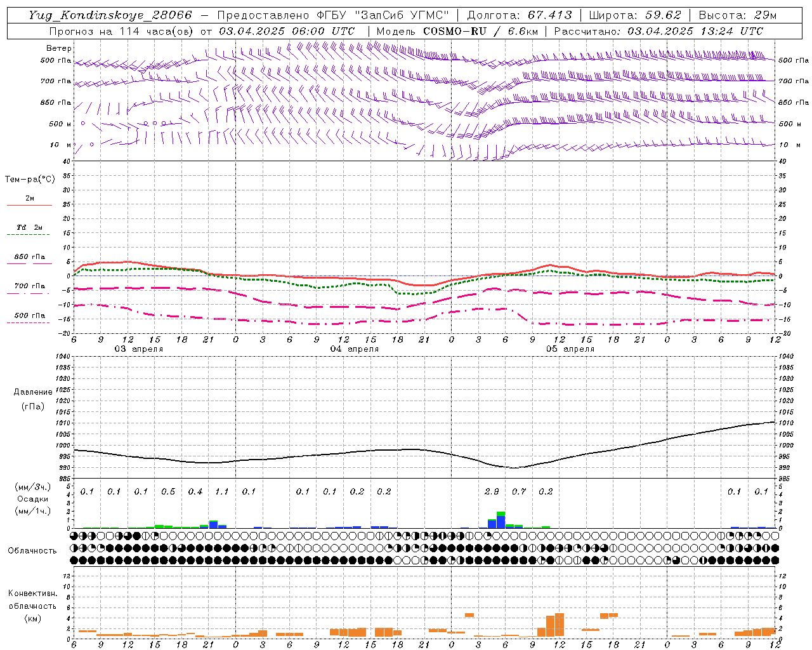This screenshot has height=650, width=812.
Task: Click the 3-hour precipitation value 1.1
Action: [221, 492]
